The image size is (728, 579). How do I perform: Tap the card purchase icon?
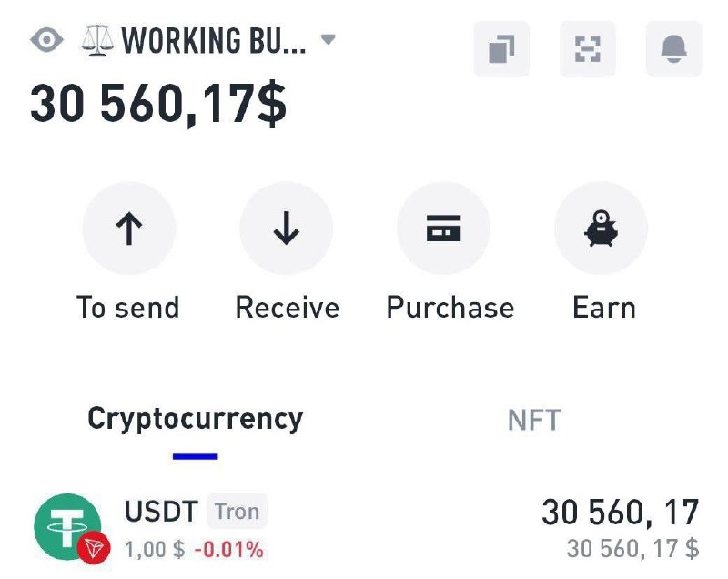[x=444, y=229]
